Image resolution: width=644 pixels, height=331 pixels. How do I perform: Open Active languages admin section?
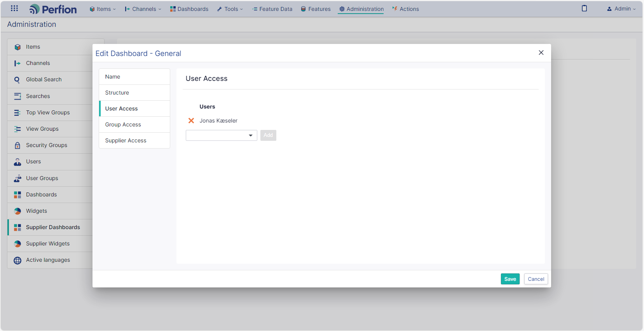[50, 260]
